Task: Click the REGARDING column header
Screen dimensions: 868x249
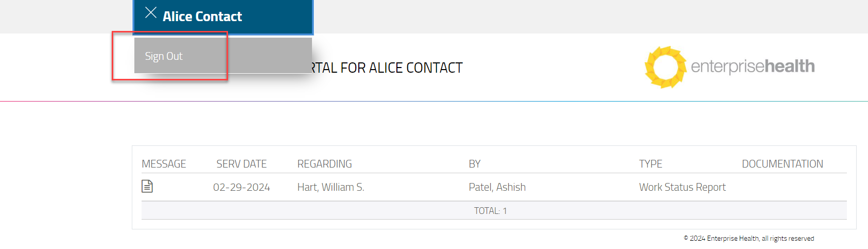Action: coord(324,164)
